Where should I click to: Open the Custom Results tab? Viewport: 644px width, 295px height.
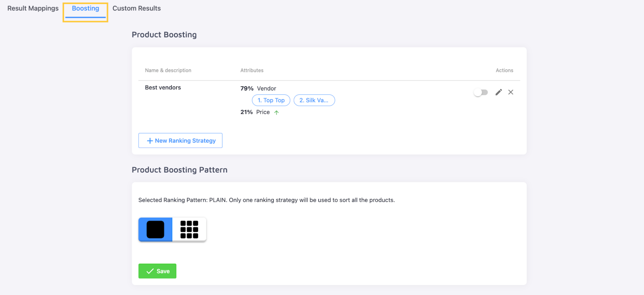pos(136,8)
